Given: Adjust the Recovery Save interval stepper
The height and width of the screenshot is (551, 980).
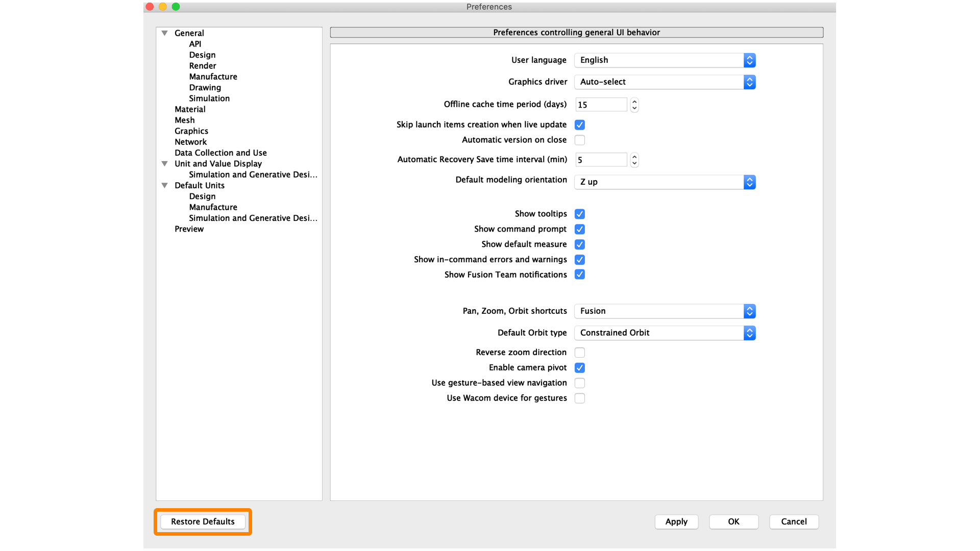Looking at the screenshot, I should point(634,160).
